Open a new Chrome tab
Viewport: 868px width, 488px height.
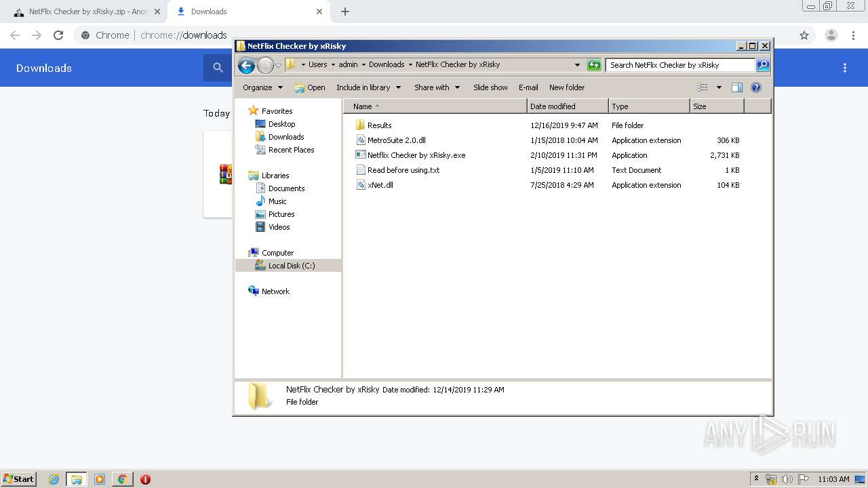tap(345, 12)
